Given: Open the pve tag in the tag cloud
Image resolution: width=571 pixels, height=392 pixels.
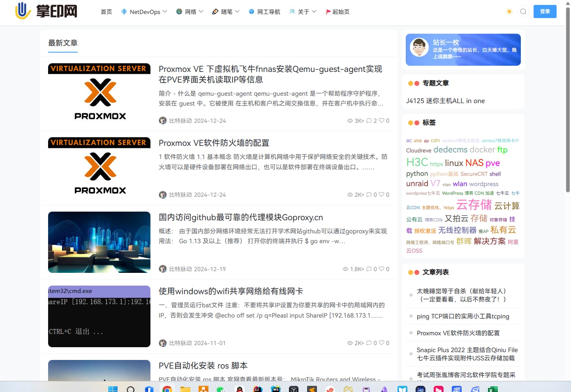Looking at the screenshot, I should point(492,163).
